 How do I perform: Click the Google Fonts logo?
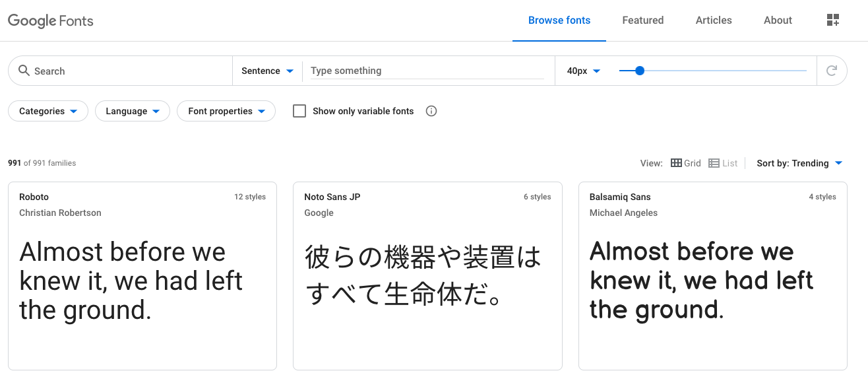pos(51,20)
